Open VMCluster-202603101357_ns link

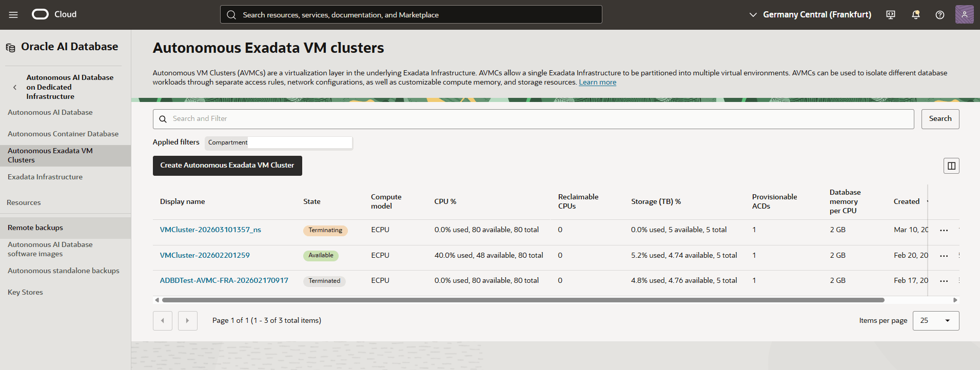click(x=210, y=230)
